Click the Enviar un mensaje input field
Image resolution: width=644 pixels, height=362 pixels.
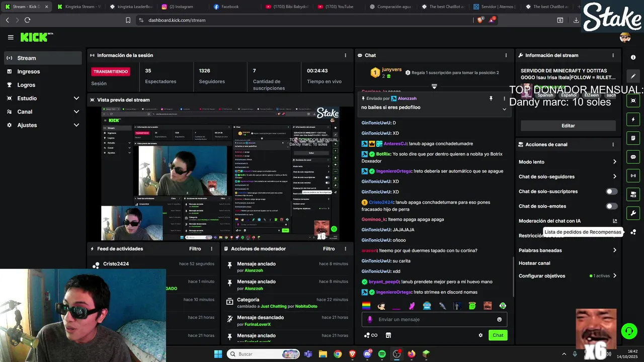pos(434,319)
